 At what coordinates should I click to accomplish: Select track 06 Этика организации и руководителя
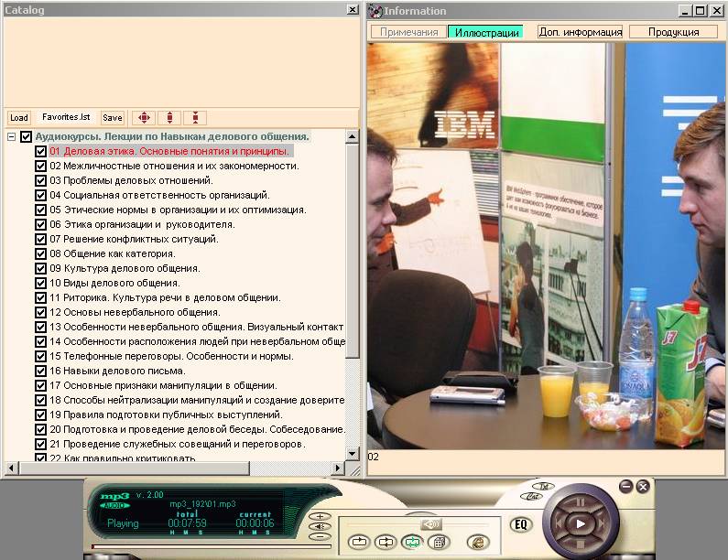[x=142, y=224]
